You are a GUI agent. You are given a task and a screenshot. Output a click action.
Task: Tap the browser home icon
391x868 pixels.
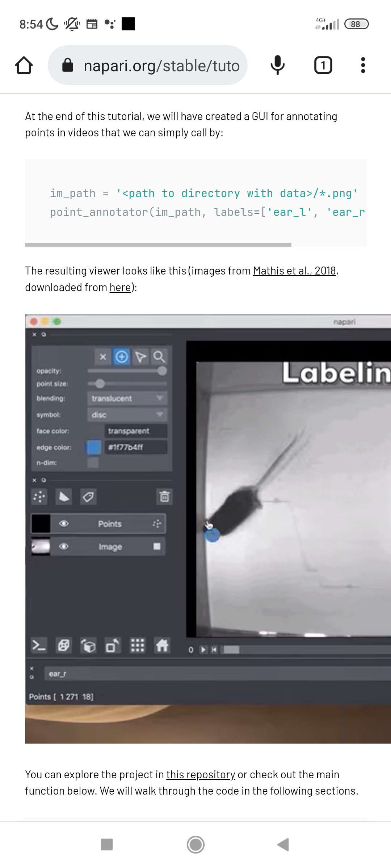coord(24,65)
